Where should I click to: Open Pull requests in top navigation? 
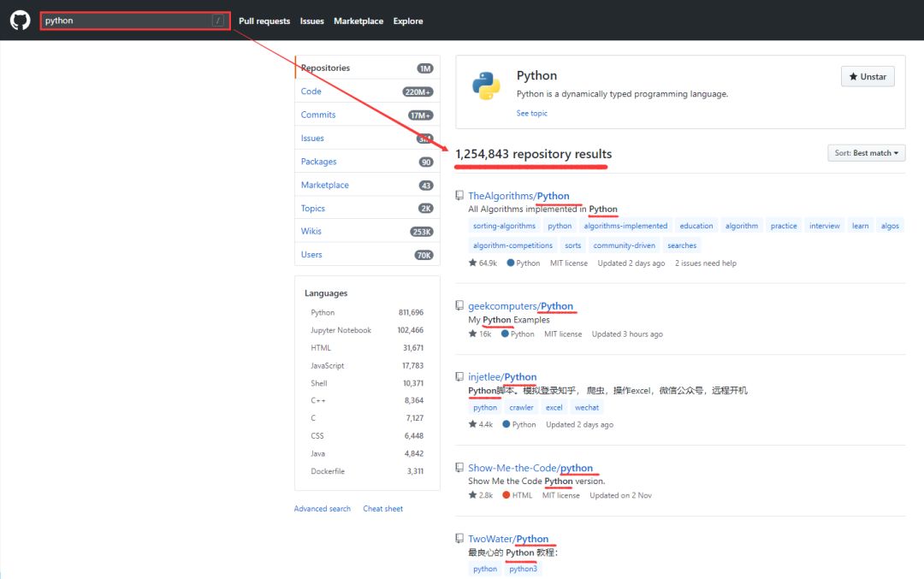click(264, 21)
